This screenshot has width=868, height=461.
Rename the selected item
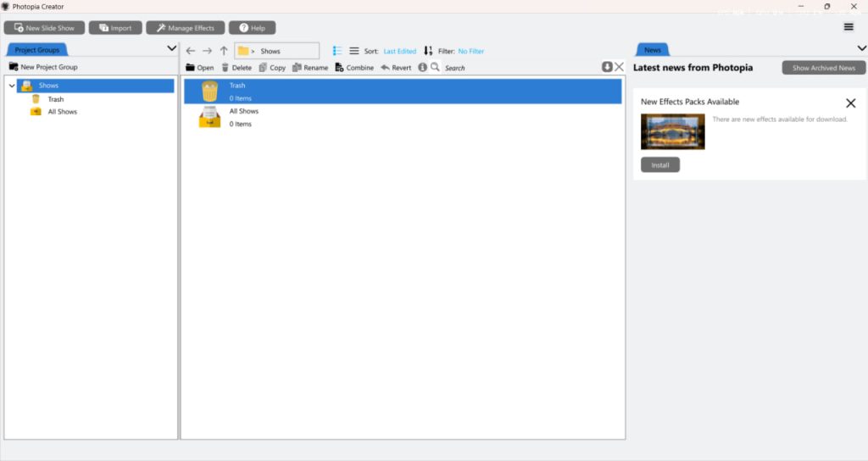point(310,68)
